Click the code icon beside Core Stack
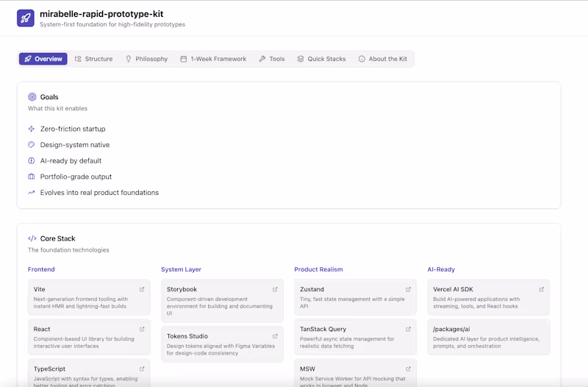This screenshot has height=387, width=588. 32,238
